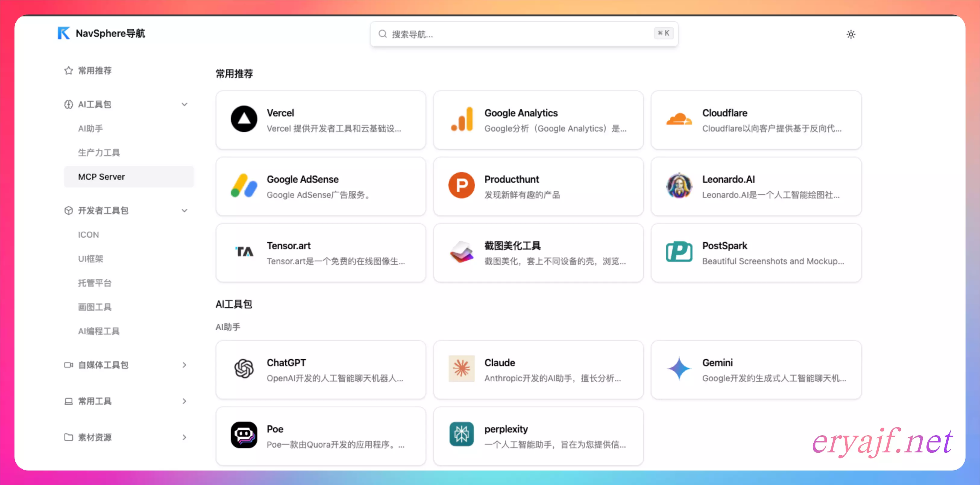Expand the 常用工具 chevron
980x485 pixels.
(x=184, y=401)
